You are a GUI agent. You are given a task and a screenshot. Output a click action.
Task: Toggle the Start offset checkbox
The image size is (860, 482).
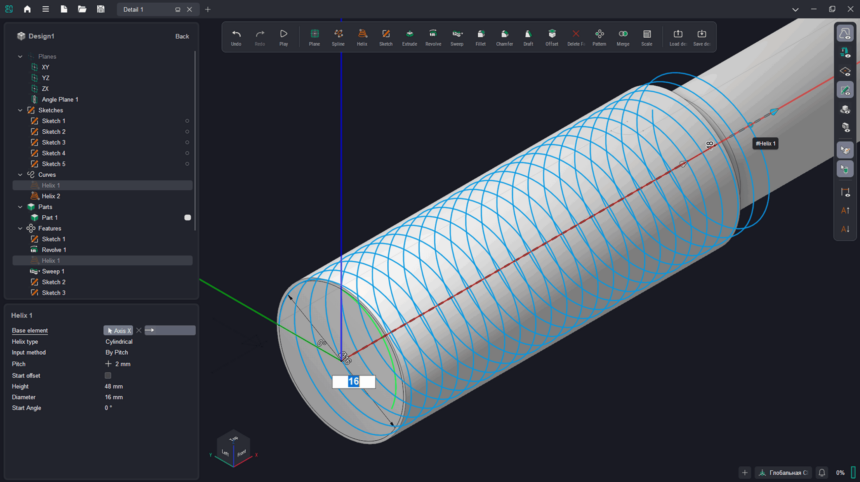[x=108, y=375]
